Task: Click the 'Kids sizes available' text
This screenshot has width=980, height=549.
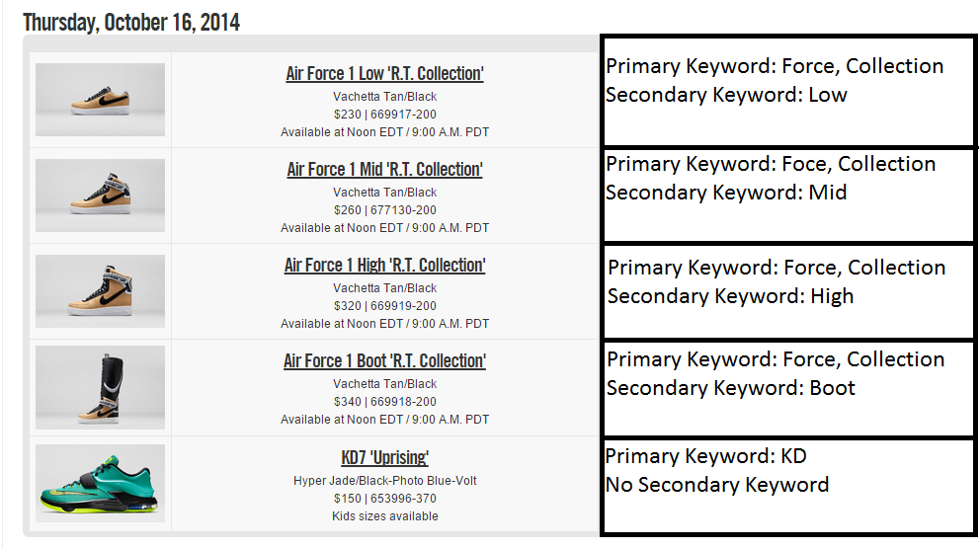Action: point(384,516)
